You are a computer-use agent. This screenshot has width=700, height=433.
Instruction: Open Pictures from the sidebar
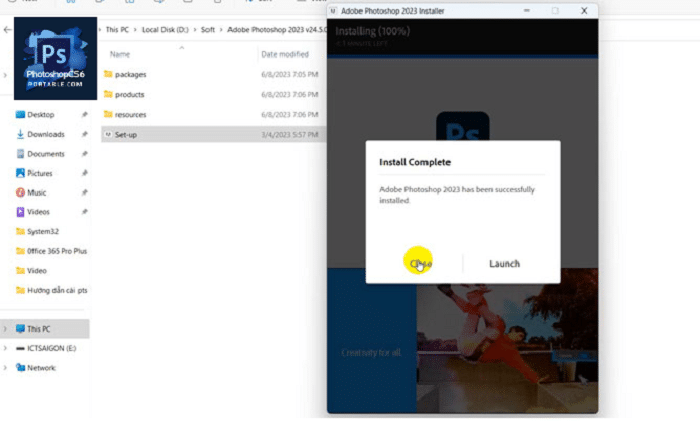[40, 173]
